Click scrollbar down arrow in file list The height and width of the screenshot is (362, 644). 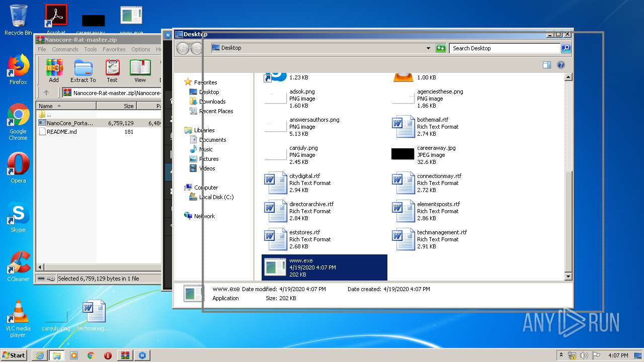tap(569, 277)
